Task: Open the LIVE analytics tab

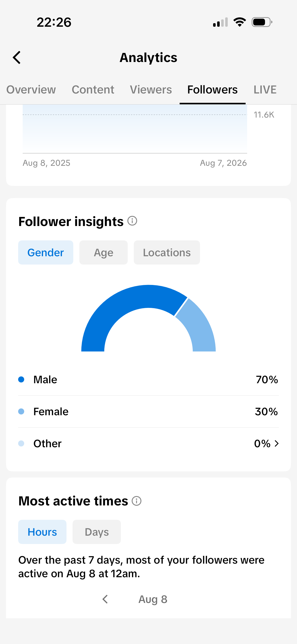Action: [x=265, y=90]
